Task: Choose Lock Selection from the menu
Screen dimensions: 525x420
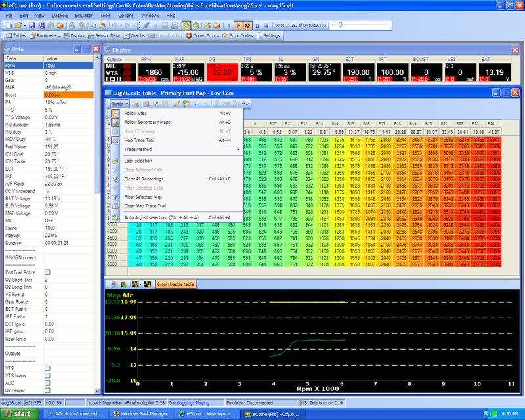Action: 177,161
